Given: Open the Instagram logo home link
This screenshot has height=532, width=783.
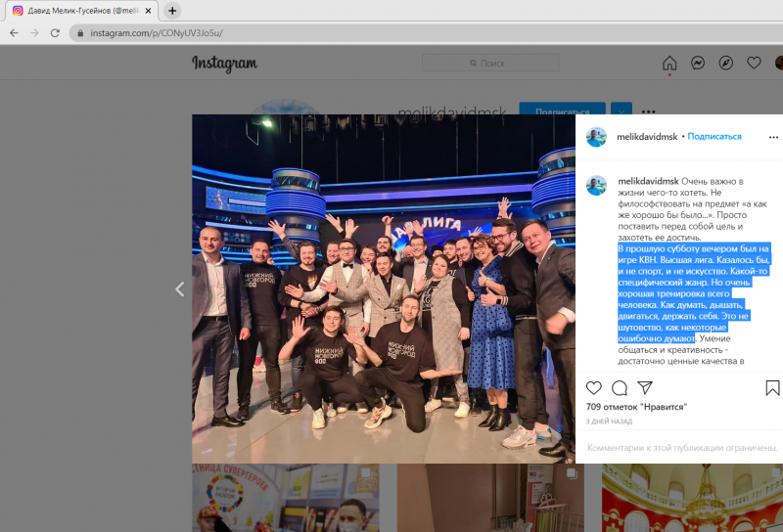Looking at the screenshot, I should [225, 64].
